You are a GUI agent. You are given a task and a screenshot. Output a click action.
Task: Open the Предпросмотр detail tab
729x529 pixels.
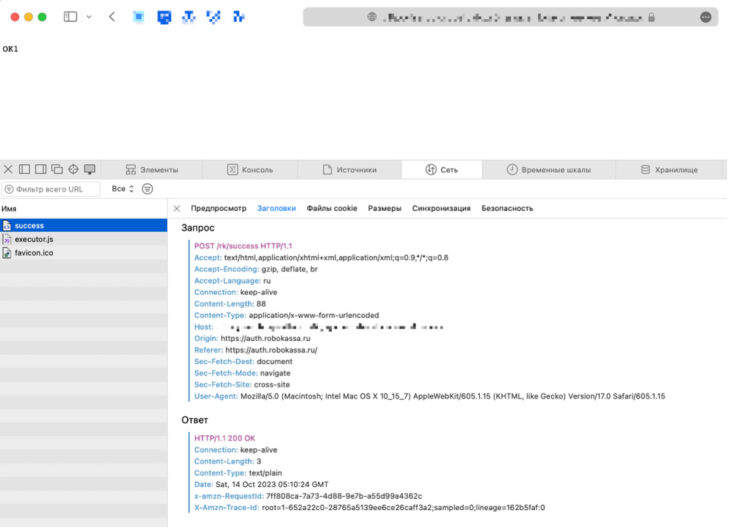pos(218,208)
